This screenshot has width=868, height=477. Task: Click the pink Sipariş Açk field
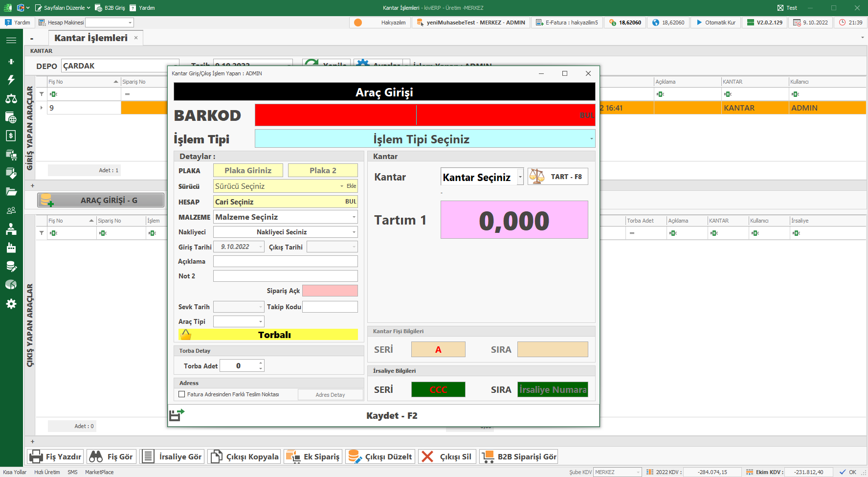[x=330, y=291]
